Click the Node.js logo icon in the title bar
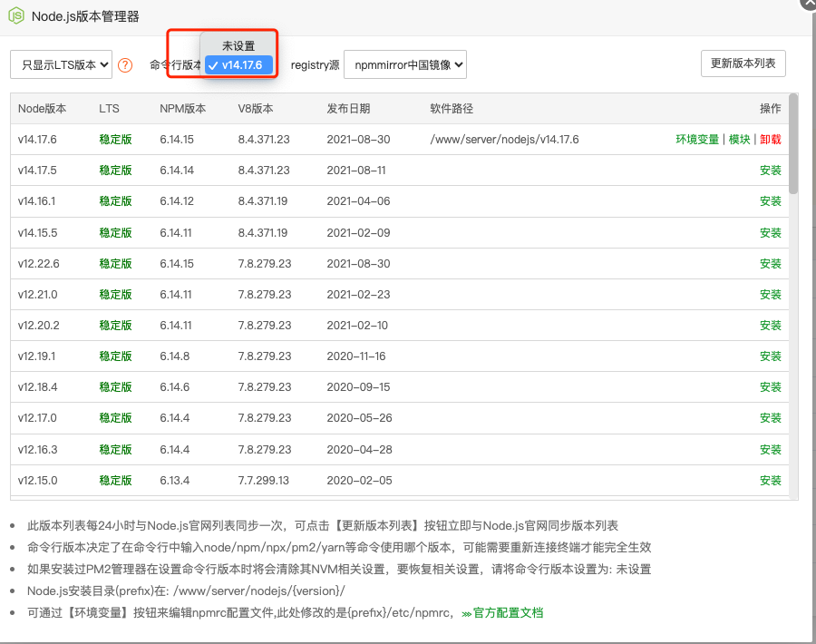816x644 pixels. point(15,15)
